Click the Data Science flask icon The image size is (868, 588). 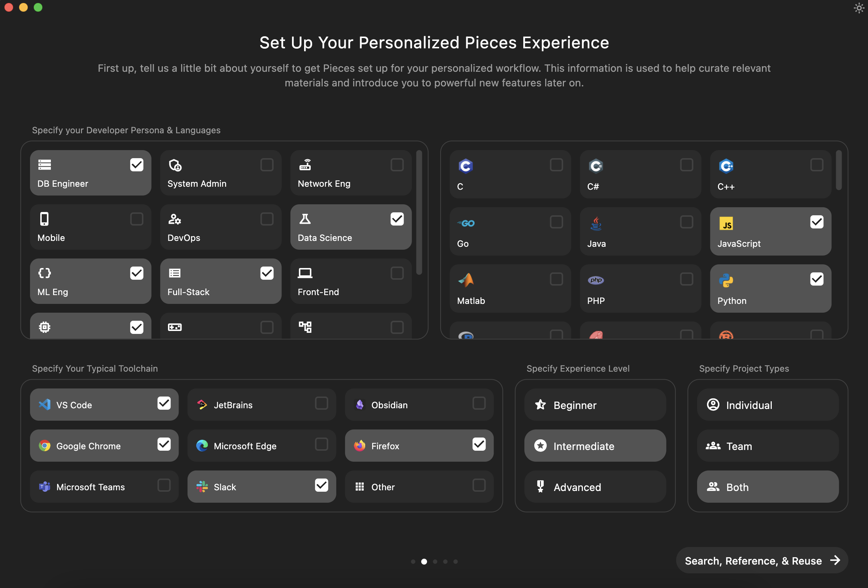(305, 219)
